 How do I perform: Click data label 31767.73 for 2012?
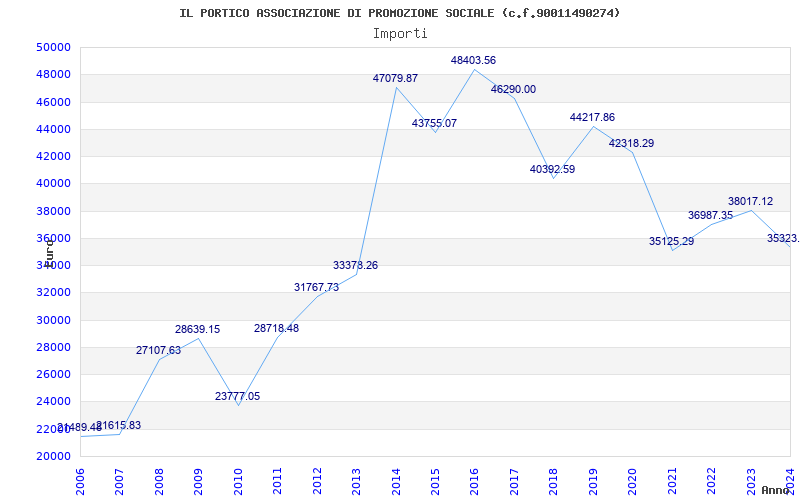(316, 287)
